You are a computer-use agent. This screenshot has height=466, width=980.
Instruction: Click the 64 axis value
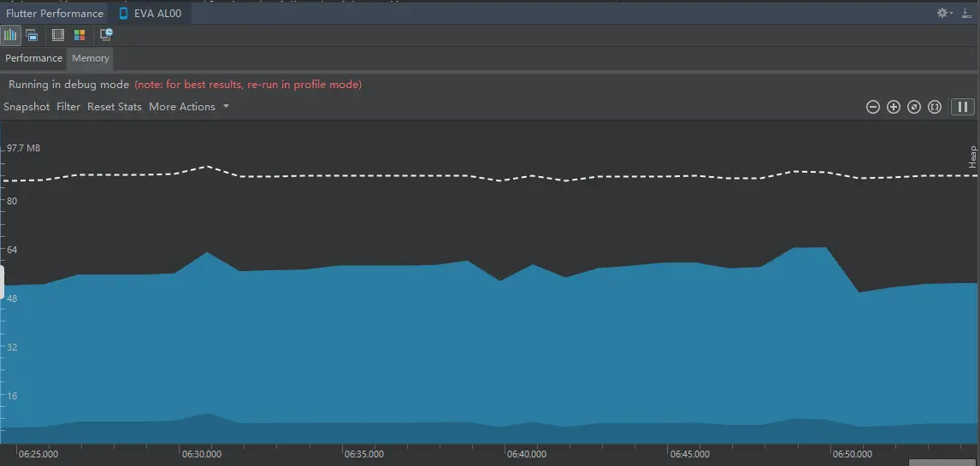pyautogui.click(x=13, y=250)
